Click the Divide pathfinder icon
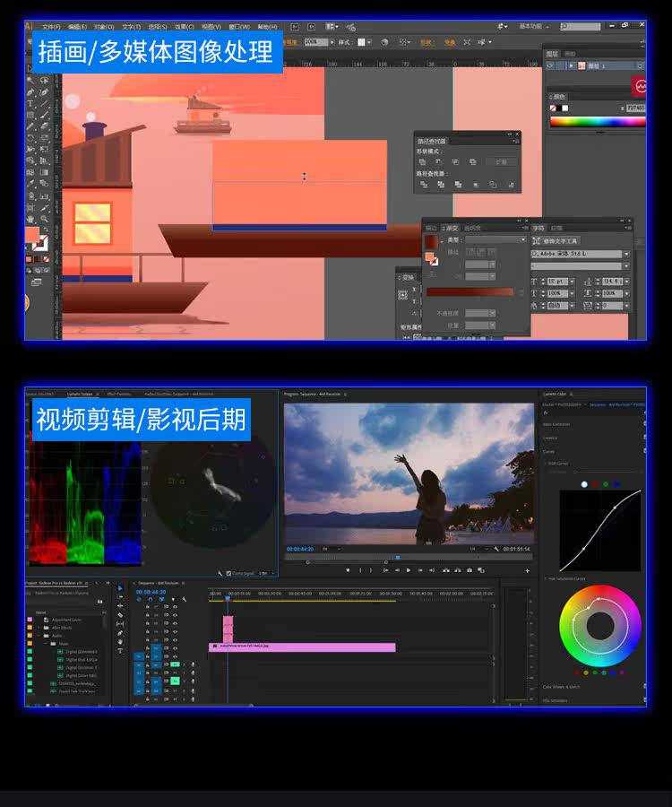Screen dimensions: 672x807 (x=424, y=184)
